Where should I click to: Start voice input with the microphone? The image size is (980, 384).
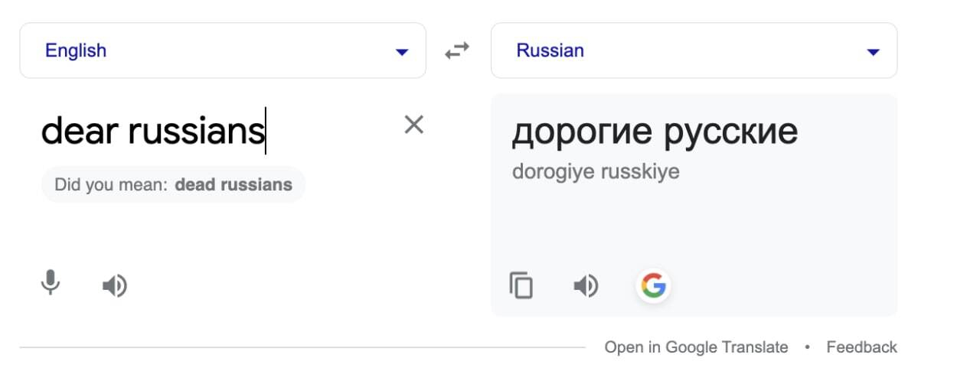(51, 285)
